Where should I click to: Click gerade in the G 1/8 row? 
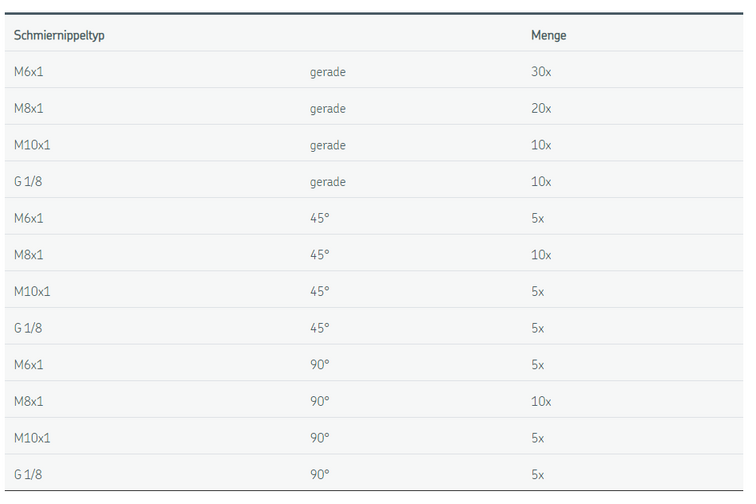[x=327, y=182]
